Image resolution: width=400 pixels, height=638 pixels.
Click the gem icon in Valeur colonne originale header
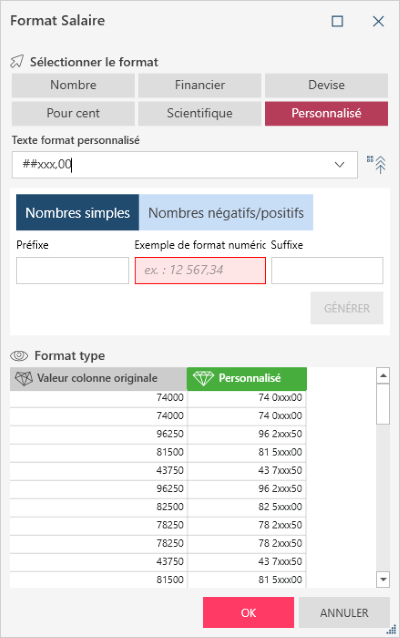[24, 378]
